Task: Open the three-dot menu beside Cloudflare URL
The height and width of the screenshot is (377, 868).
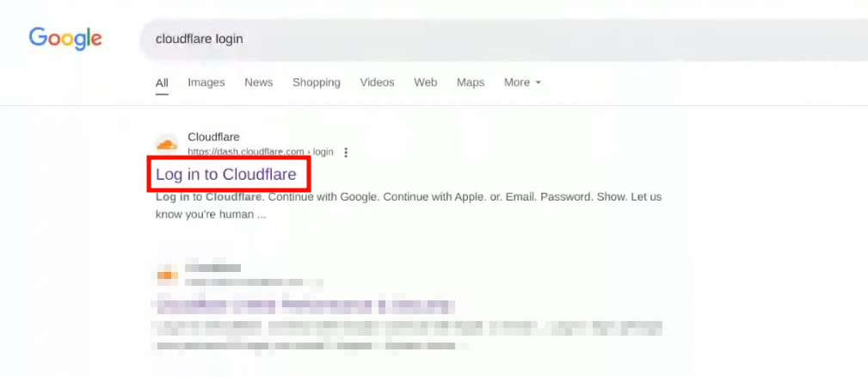Action: tap(346, 152)
